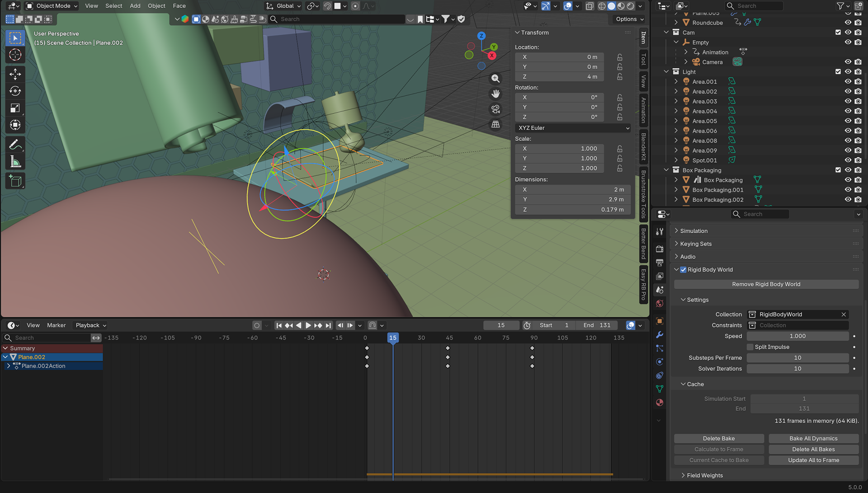868x493 pixels.
Task: Click Remove Rigid Body World button
Action: click(766, 284)
